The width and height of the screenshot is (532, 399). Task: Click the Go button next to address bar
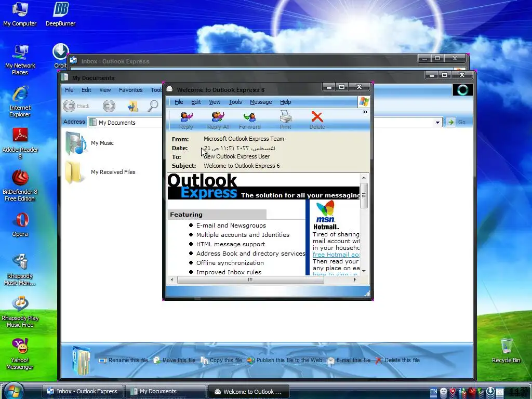coord(456,122)
